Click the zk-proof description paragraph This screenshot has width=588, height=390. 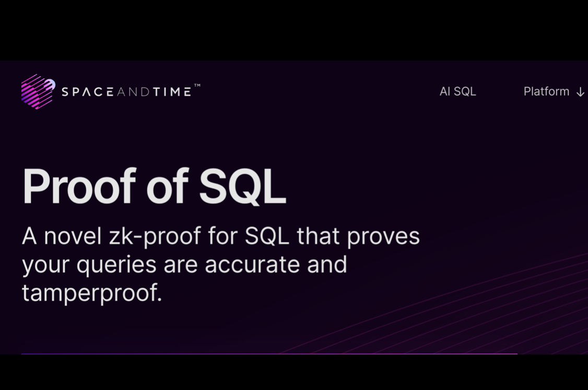pyautogui.click(x=219, y=264)
